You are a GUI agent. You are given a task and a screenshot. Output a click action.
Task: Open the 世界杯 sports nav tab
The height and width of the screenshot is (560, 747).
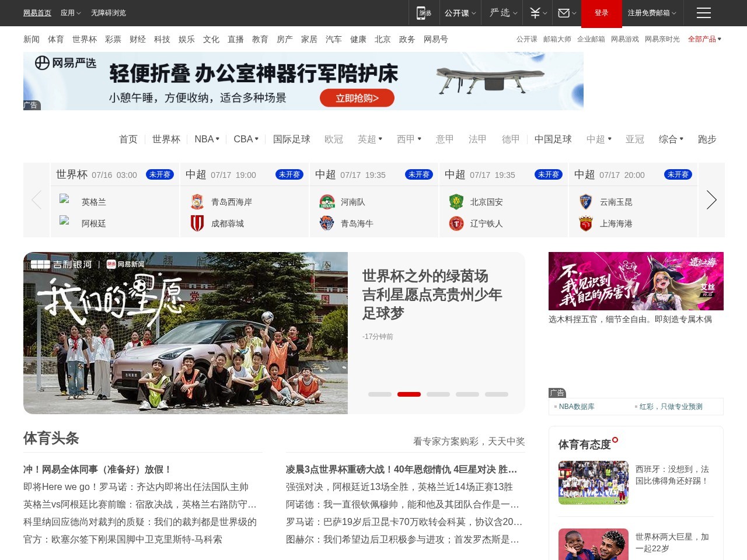tap(166, 139)
